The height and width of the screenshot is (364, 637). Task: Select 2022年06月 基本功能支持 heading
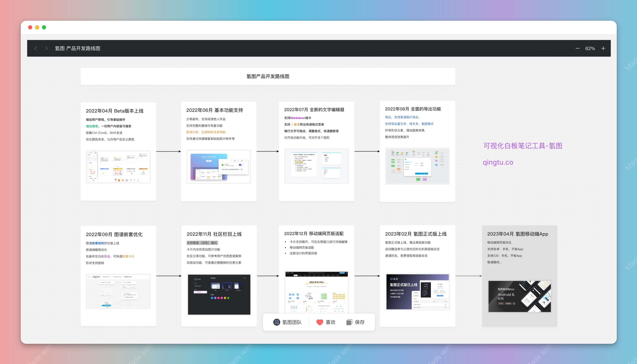(215, 110)
